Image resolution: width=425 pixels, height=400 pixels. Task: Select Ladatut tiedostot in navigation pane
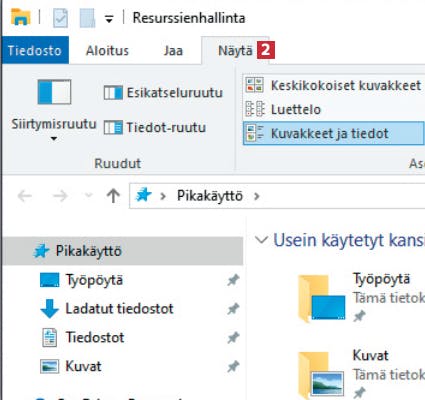119,309
